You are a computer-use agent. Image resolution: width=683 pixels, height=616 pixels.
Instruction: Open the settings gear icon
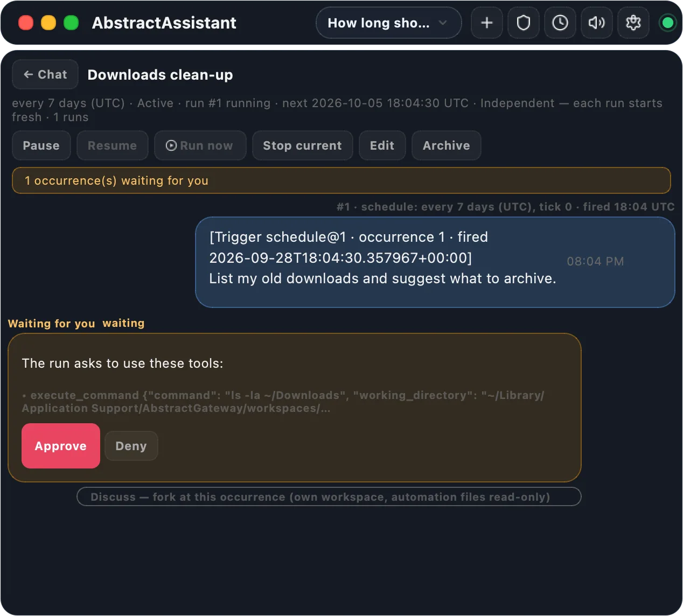click(633, 23)
